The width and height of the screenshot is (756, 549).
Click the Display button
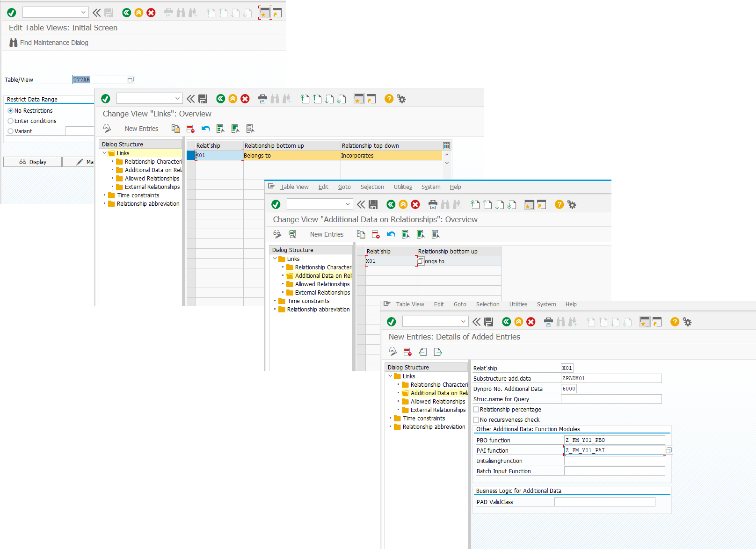pos(32,162)
